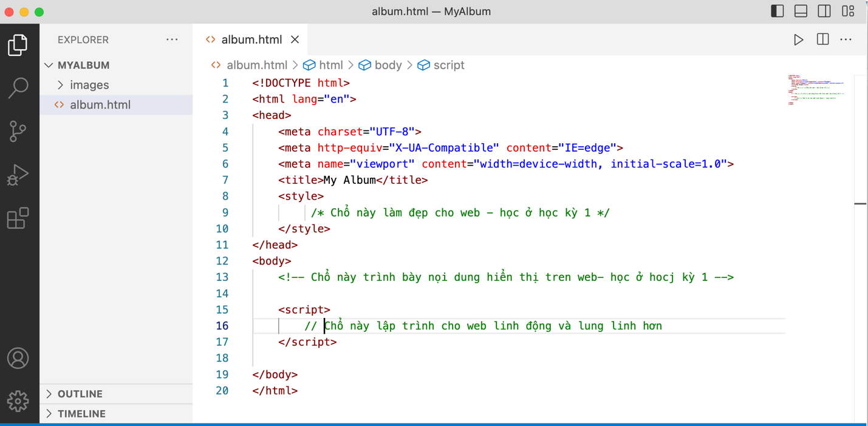Toggle the secondary side bar

coord(824,10)
